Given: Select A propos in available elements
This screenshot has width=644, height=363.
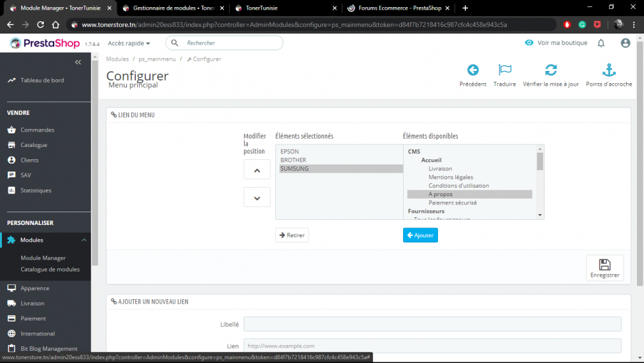Looking at the screenshot, I should 469,194.
